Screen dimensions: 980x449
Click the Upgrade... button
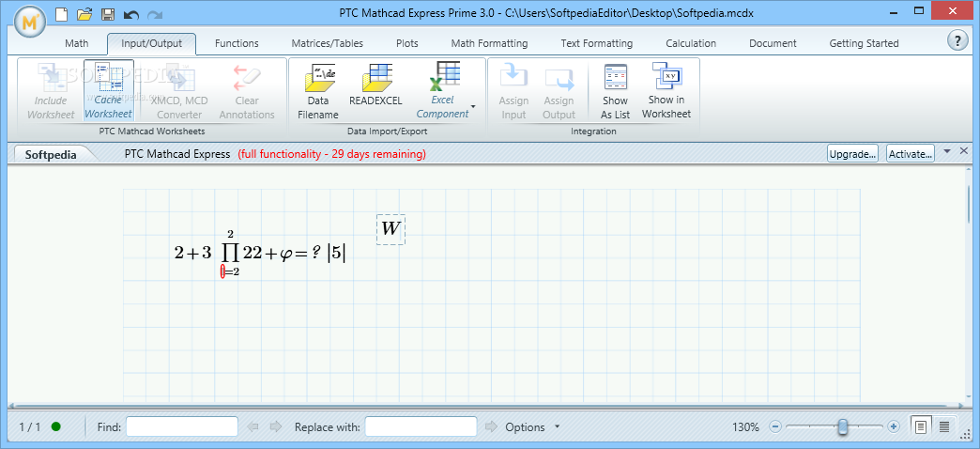(x=852, y=153)
